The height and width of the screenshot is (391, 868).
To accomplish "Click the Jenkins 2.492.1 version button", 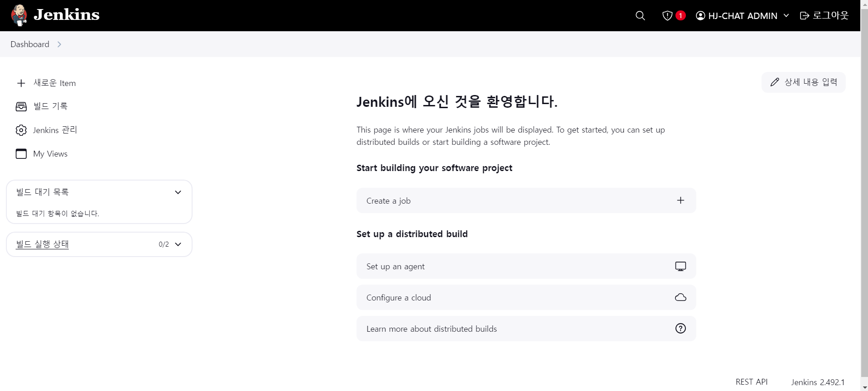I will tap(818, 382).
